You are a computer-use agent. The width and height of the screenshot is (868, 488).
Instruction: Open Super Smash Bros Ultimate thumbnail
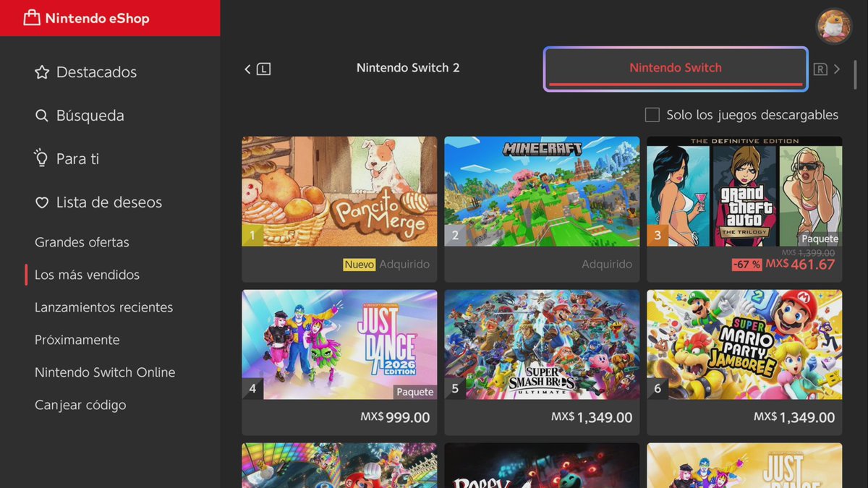tap(542, 345)
